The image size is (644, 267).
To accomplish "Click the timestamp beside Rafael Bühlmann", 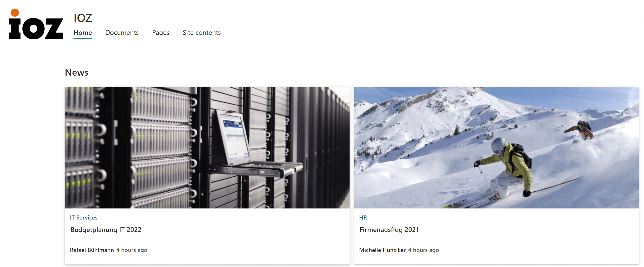I will pyautogui.click(x=132, y=250).
